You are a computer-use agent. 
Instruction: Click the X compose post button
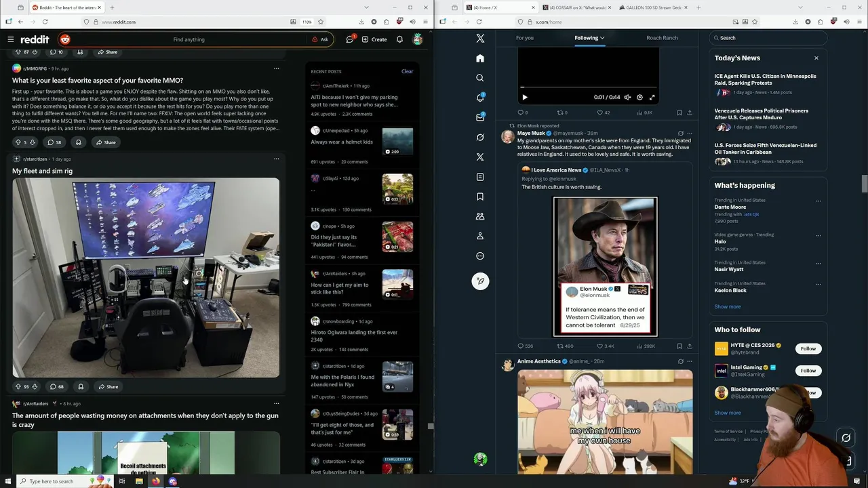coord(480,281)
